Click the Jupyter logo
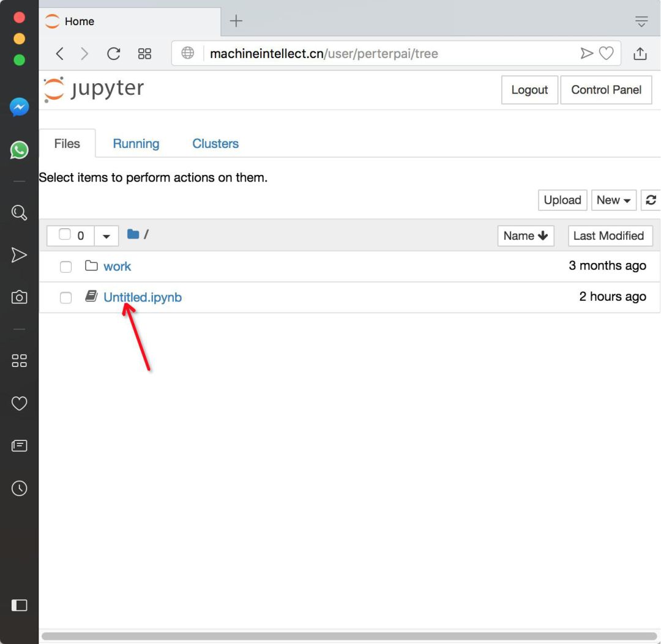 tap(94, 89)
